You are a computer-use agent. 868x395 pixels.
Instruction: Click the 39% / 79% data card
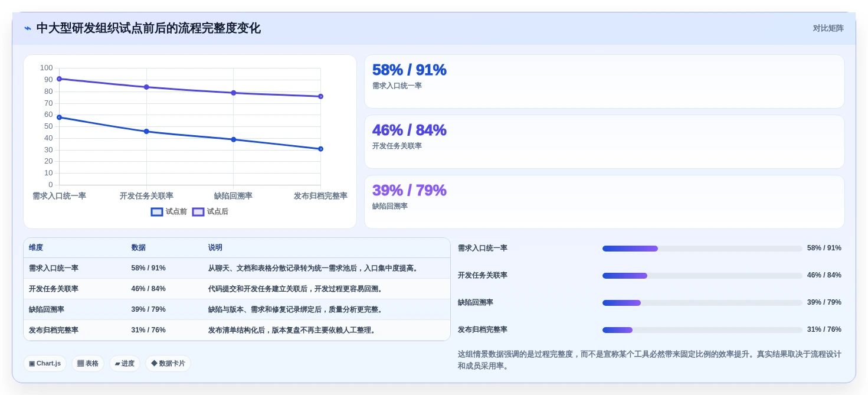point(604,202)
